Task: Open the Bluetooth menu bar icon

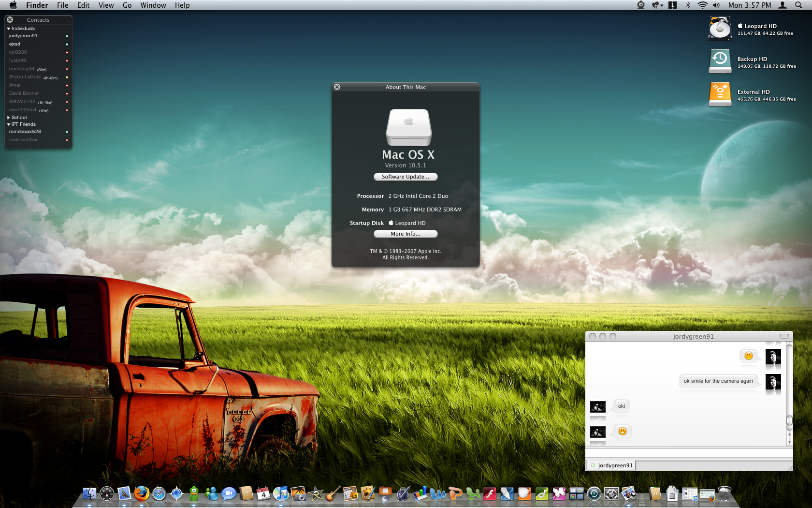Action: 688,5
